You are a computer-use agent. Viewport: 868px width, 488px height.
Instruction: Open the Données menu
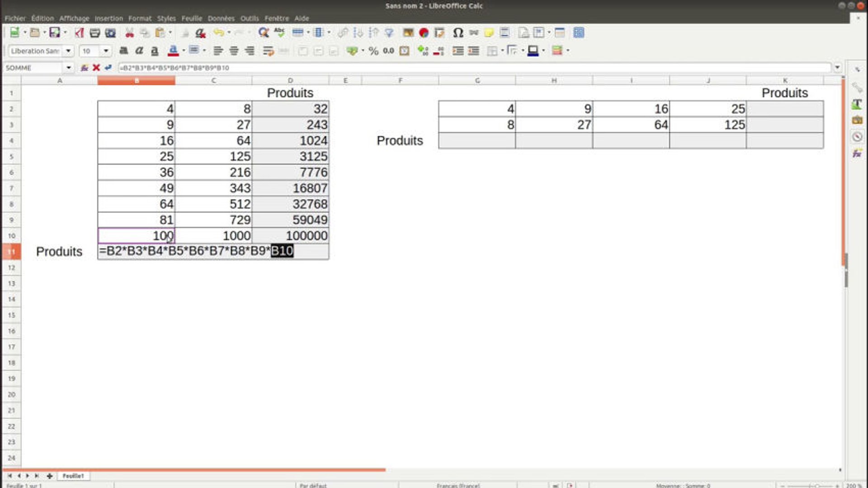221,19
